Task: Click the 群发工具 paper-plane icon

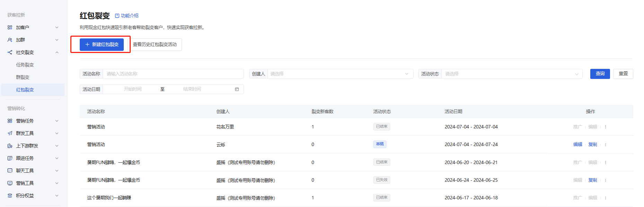Action: coord(10,133)
